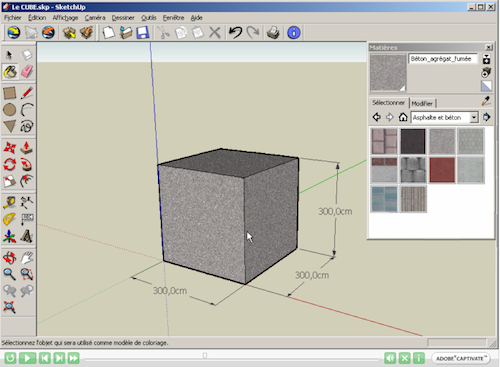Select the Rotate tool
Image resolution: width=500 pixels, height=367 pixels.
click(x=9, y=164)
